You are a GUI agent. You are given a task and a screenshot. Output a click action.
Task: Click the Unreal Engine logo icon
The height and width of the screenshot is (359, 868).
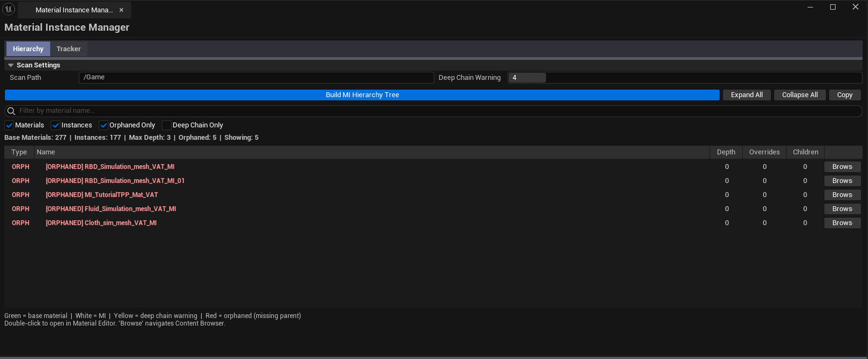click(x=9, y=9)
